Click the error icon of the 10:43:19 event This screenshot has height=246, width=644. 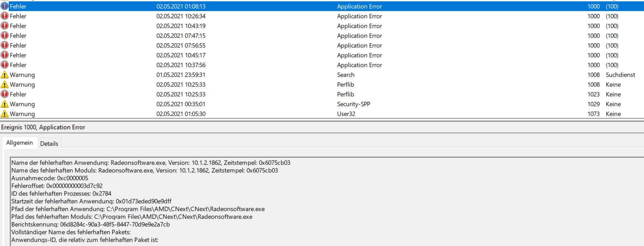click(5, 26)
